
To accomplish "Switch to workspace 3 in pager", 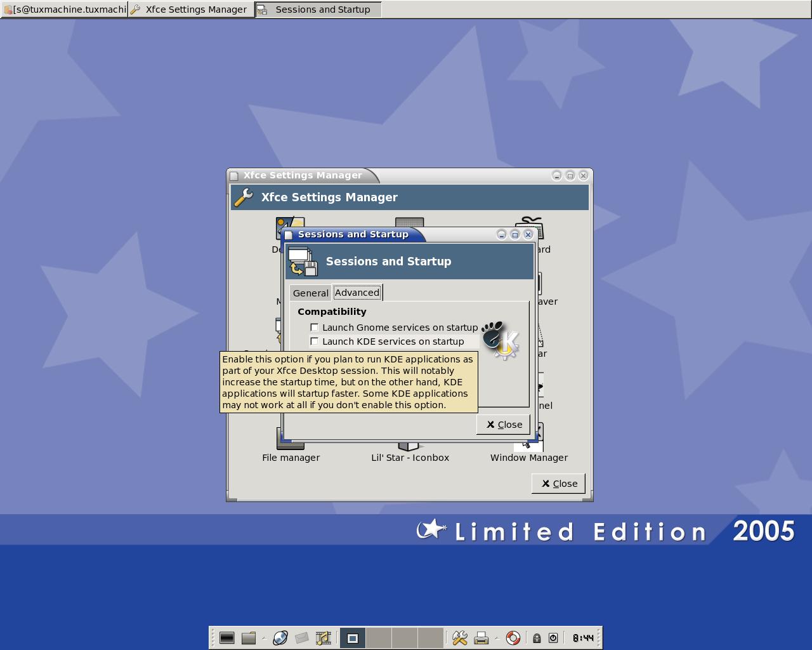I will (405, 638).
